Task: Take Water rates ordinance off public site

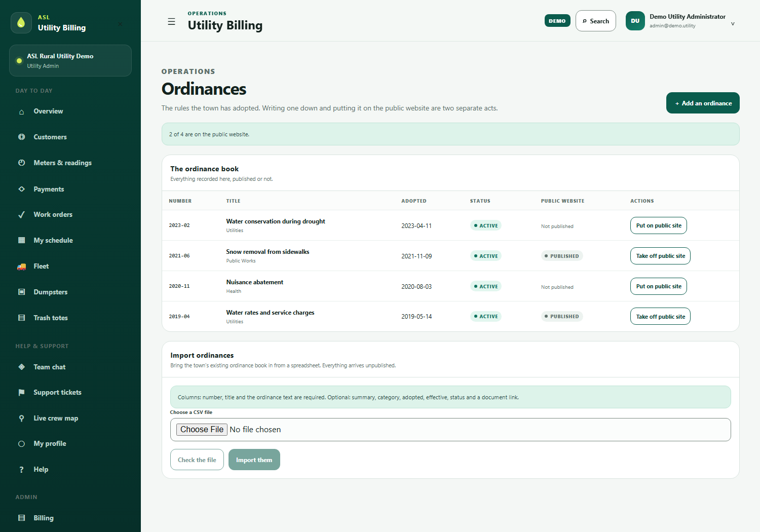Action: click(x=660, y=317)
